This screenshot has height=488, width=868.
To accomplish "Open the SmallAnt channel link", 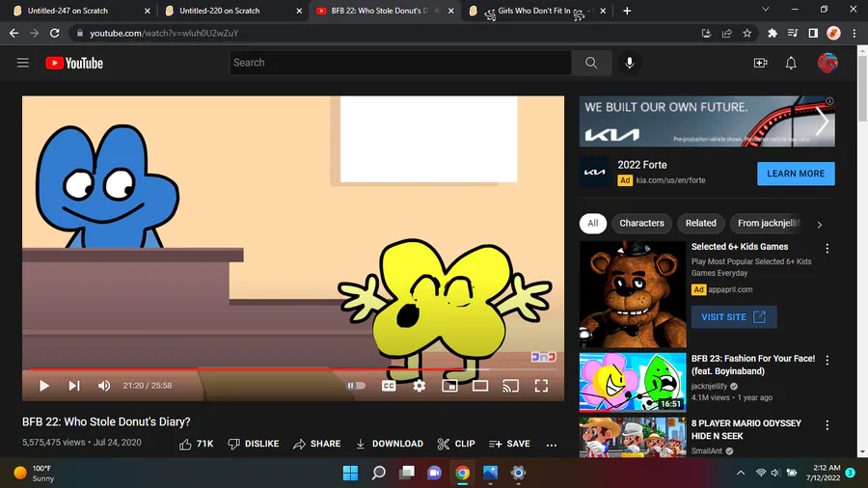I will (x=706, y=451).
